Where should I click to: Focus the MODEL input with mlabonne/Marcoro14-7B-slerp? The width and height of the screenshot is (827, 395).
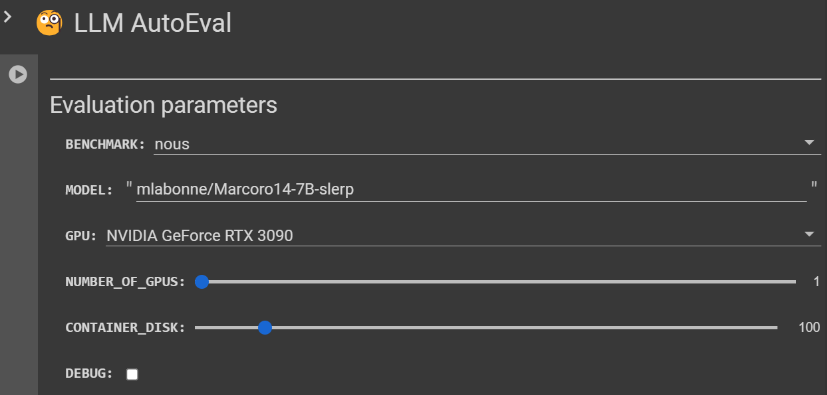pyautogui.click(x=471, y=190)
